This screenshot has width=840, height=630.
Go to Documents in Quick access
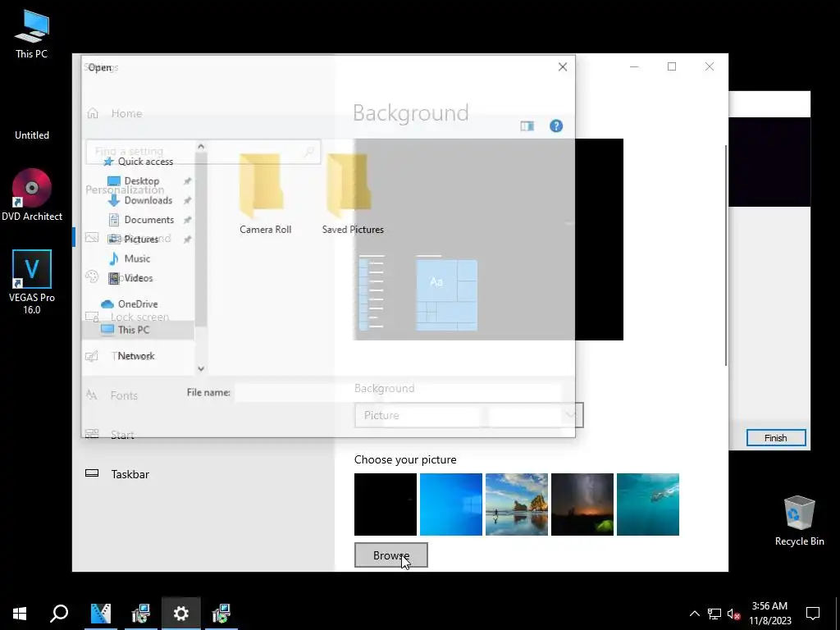point(141,220)
